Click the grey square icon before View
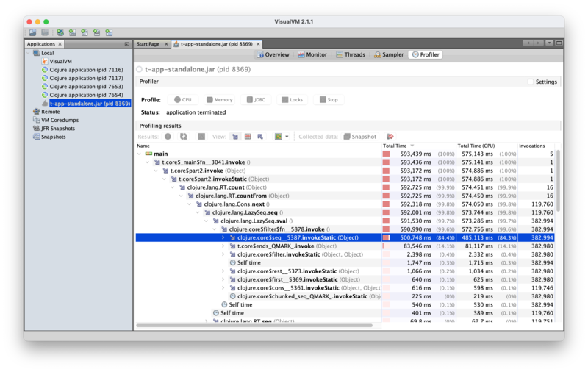The height and width of the screenshot is (372, 588). point(201,137)
